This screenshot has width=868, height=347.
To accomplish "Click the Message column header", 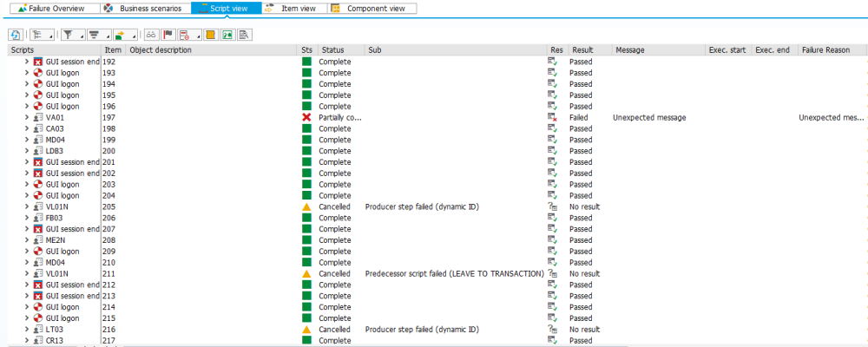I will click(x=658, y=49).
